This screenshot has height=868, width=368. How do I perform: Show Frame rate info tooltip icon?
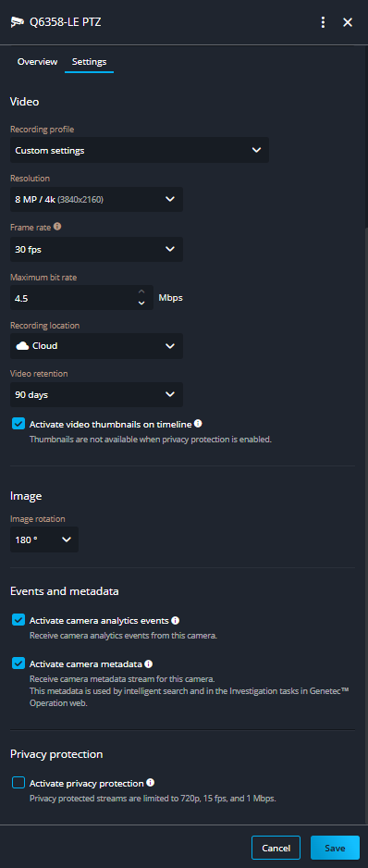click(x=57, y=227)
